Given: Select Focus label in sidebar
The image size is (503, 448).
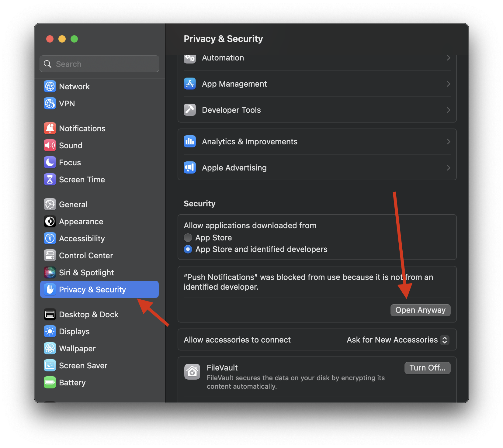Looking at the screenshot, I should (x=70, y=163).
